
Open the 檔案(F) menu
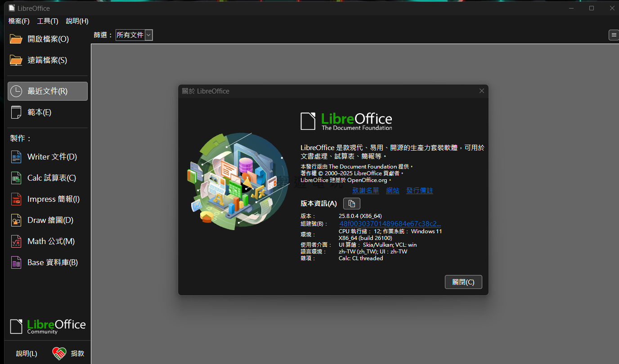coord(19,21)
